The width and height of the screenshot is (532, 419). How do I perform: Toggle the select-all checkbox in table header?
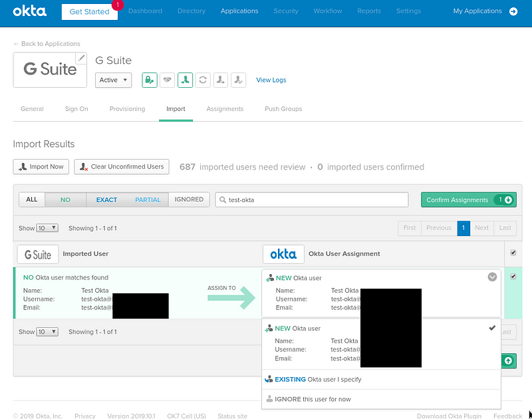tap(513, 253)
